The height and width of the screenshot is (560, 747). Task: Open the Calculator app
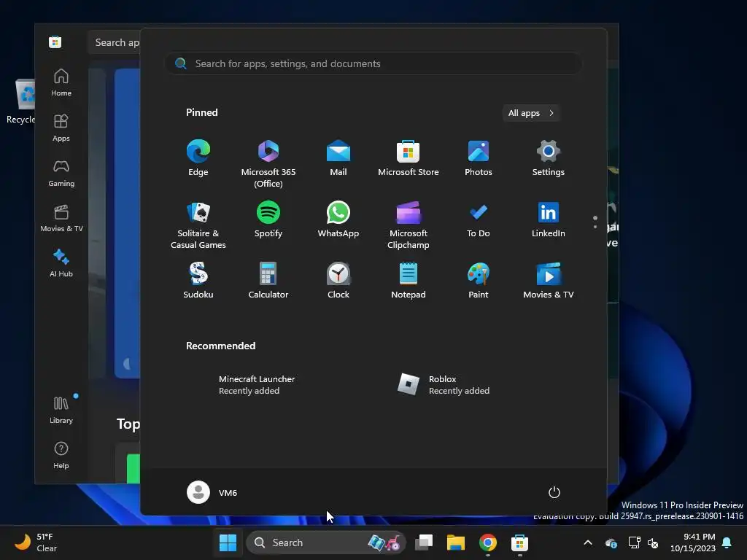pos(268,281)
